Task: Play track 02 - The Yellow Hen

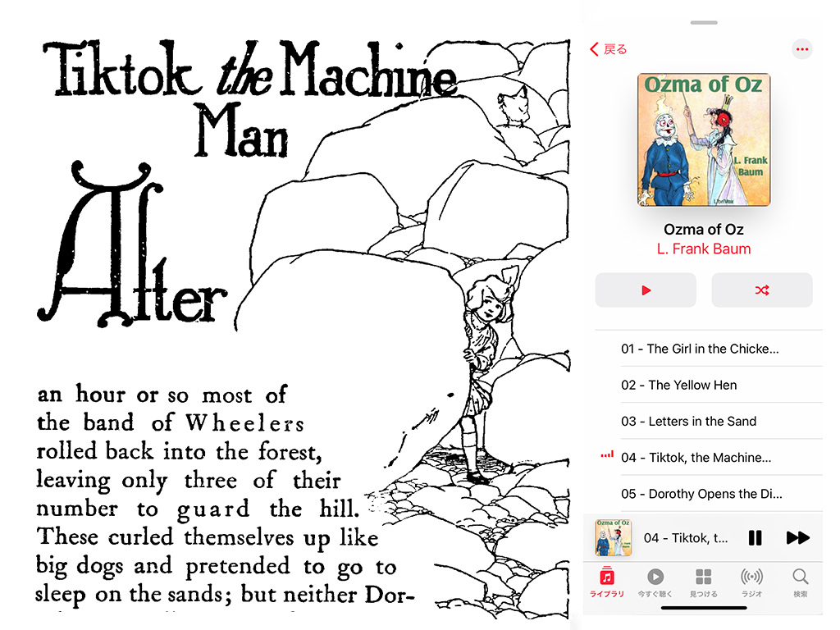Action: point(708,385)
